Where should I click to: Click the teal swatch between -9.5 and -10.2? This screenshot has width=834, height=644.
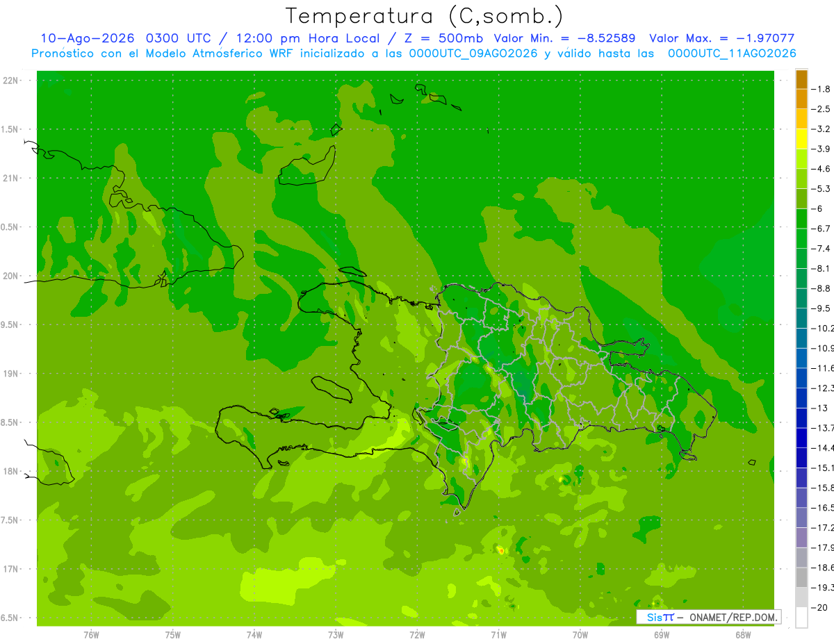[x=801, y=318]
